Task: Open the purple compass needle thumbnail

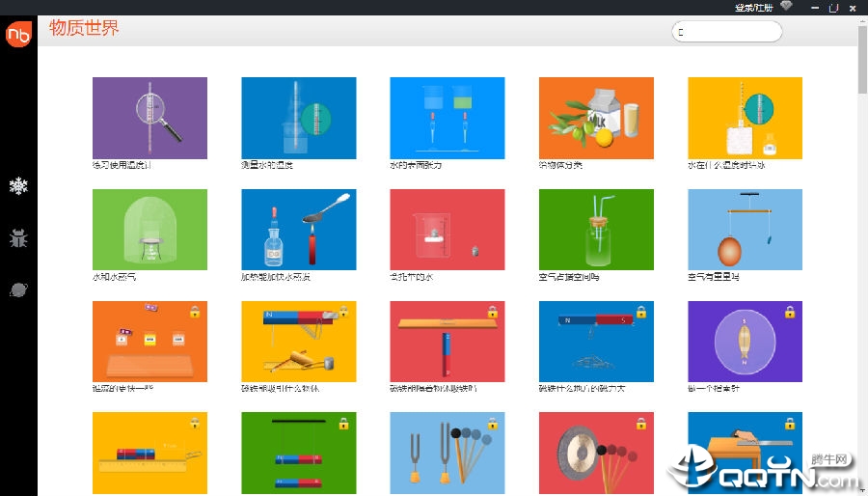Action: [745, 342]
